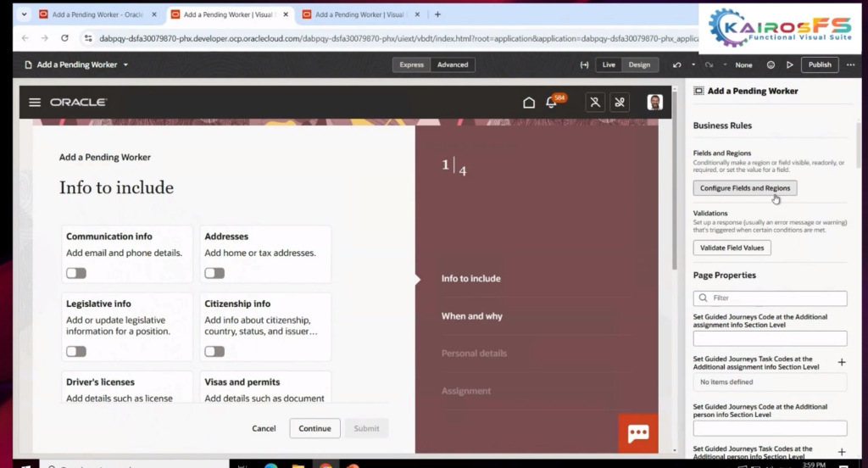Expand the Add a Pending Worker page dropdown
The height and width of the screenshot is (468, 868).
click(125, 65)
